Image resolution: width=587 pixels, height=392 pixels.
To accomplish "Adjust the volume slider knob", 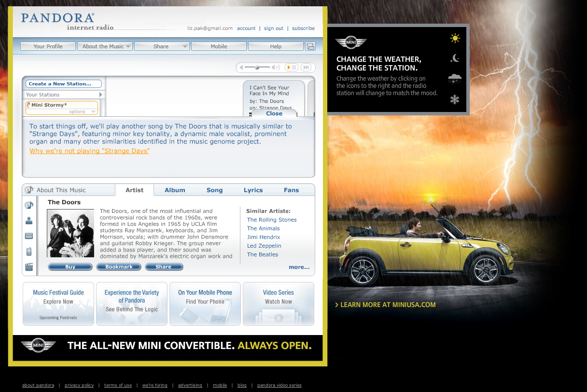I will pos(257,68).
